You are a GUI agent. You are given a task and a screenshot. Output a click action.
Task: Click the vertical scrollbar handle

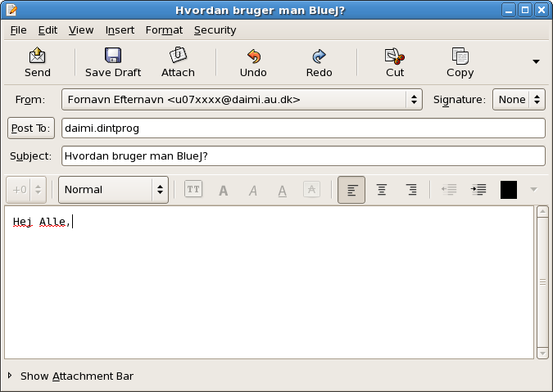[542, 282]
